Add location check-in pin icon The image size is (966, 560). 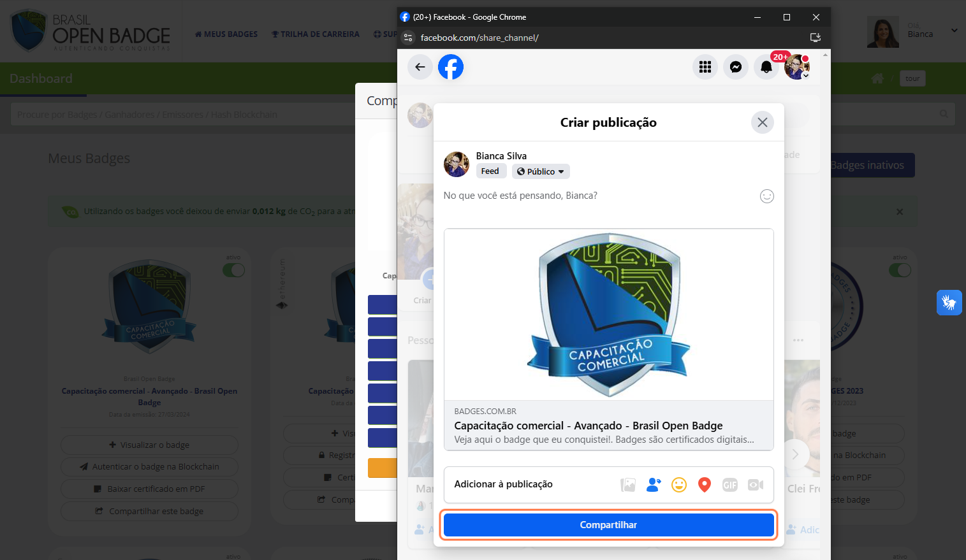click(x=705, y=485)
